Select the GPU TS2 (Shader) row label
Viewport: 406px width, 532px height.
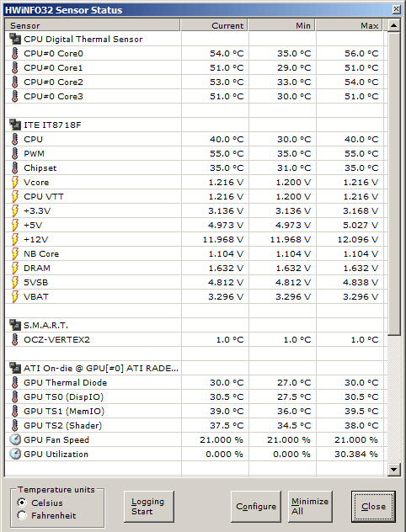(63, 425)
